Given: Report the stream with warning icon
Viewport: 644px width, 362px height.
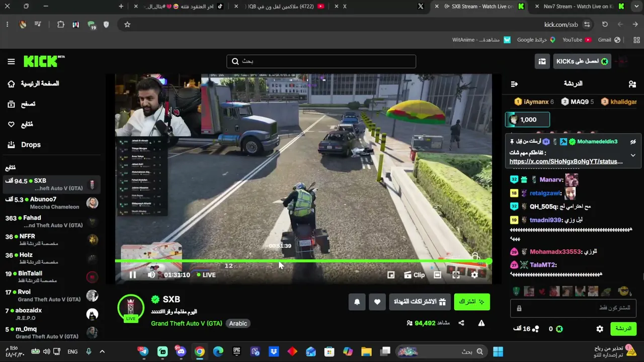Looking at the screenshot, I should coord(481,323).
